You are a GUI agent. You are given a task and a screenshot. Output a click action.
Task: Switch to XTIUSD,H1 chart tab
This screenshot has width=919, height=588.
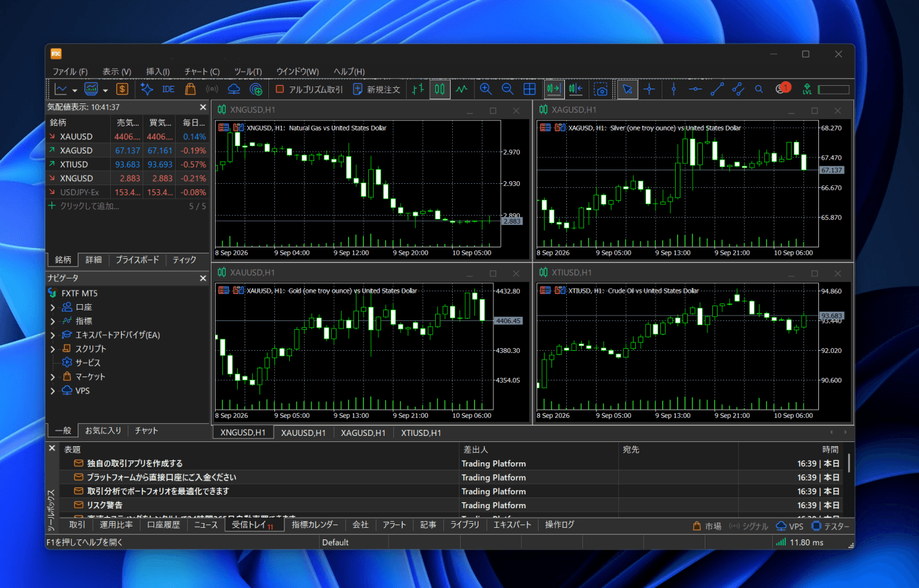tap(421, 433)
